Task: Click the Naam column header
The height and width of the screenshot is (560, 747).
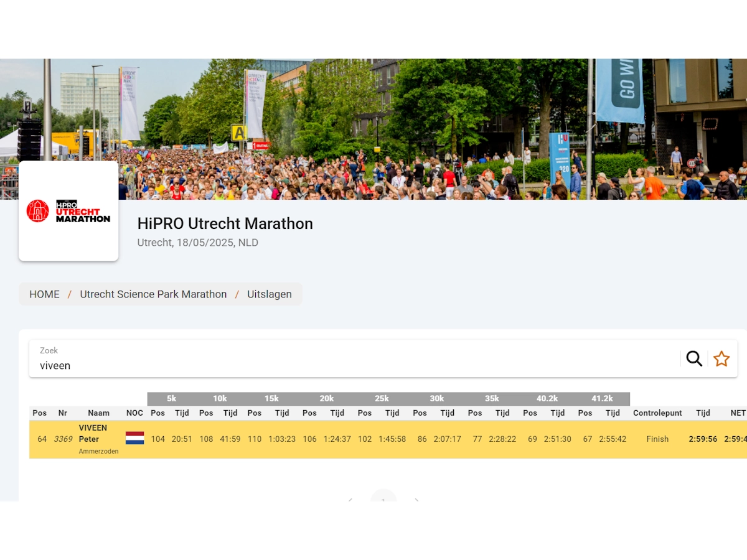Action: tap(98, 413)
